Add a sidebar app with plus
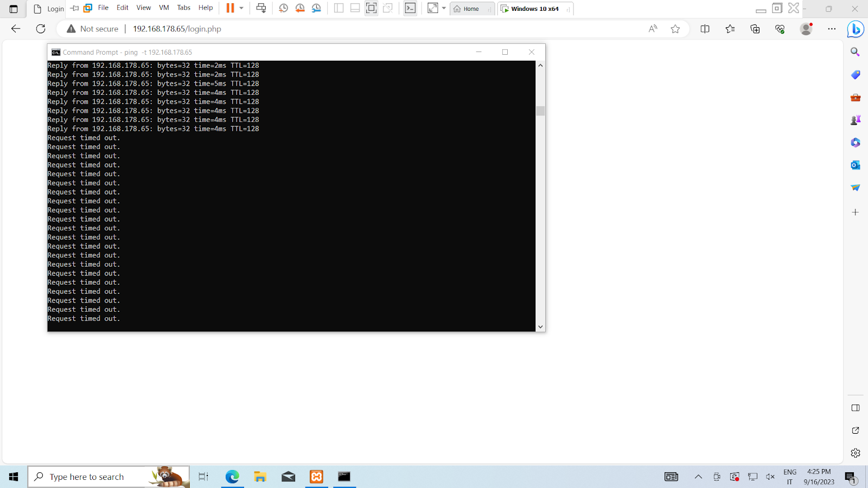Screen dimensions: 868x488 coord(856,212)
